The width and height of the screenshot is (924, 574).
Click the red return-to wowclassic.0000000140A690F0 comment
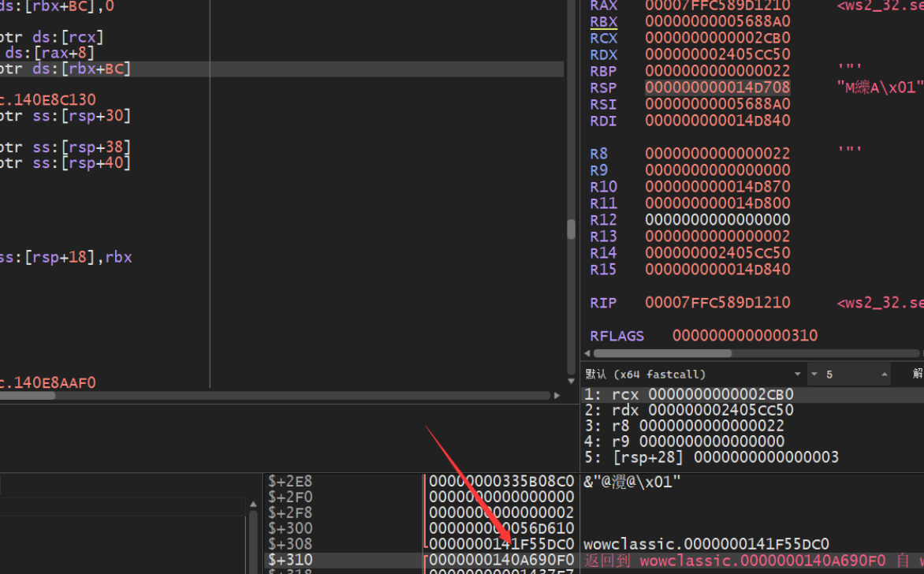click(x=754, y=561)
